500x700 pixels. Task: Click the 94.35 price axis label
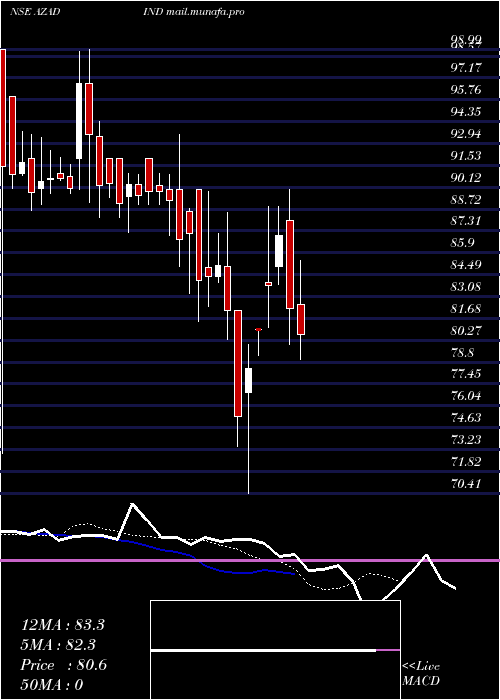(466, 112)
